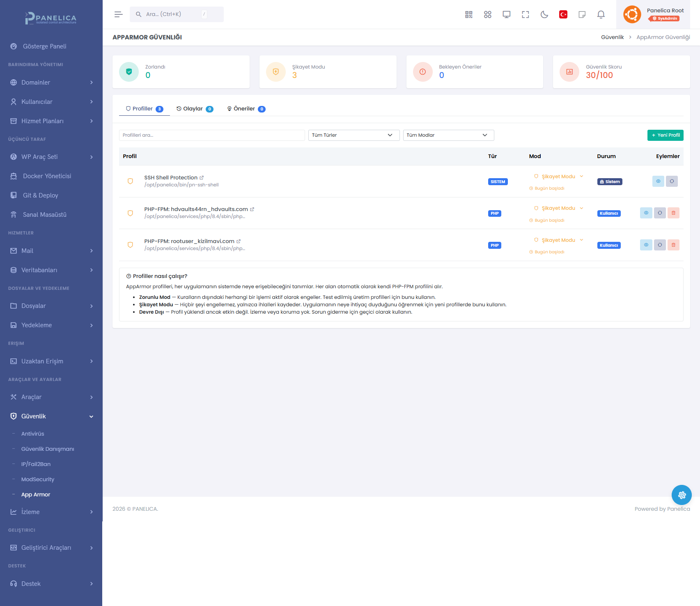The width and height of the screenshot is (700, 606).
Task: Click the Yeni Profil button
Action: coord(665,135)
